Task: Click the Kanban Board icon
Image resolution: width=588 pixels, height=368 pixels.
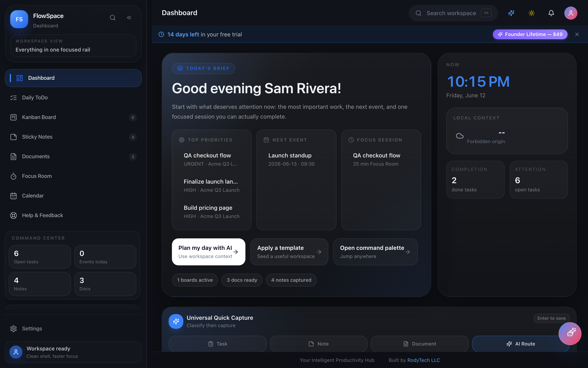Action: (13, 117)
